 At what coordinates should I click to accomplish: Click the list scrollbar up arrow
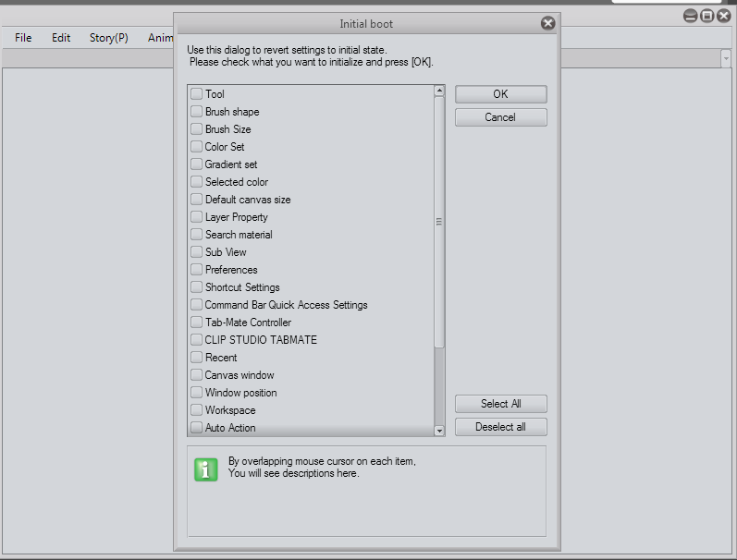point(439,91)
